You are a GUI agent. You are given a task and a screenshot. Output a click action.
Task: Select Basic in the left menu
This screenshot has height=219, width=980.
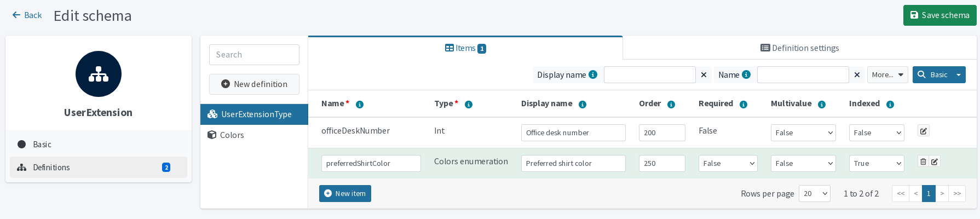99,145
